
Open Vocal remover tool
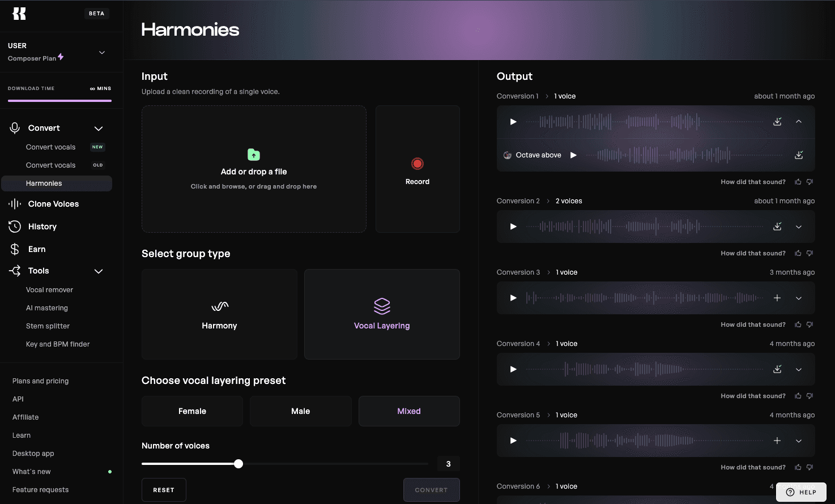point(49,290)
